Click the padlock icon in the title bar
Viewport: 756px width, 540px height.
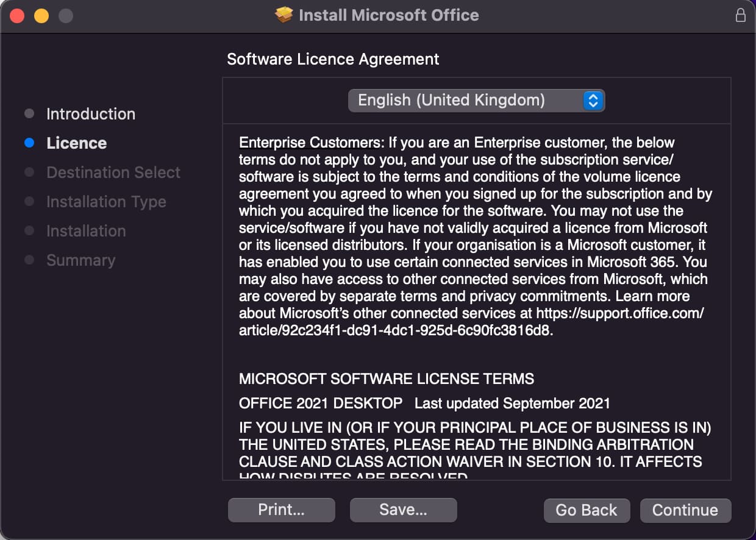(740, 15)
